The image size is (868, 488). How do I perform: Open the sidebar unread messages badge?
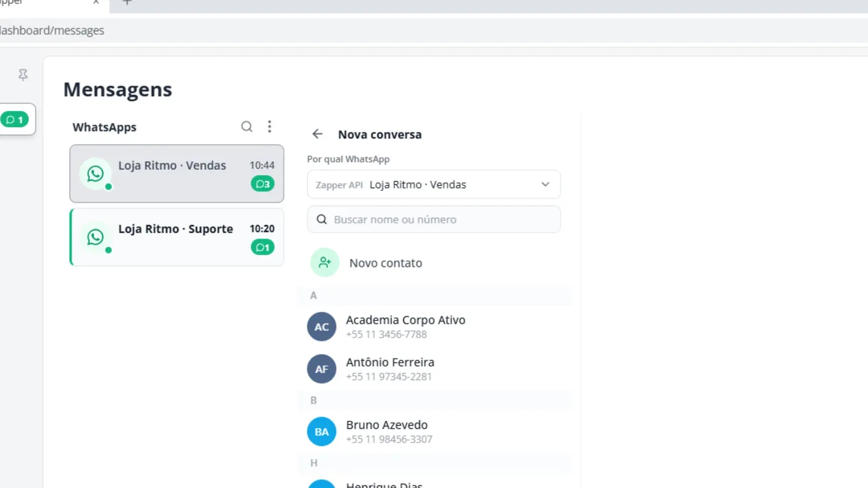click(15, 119)
